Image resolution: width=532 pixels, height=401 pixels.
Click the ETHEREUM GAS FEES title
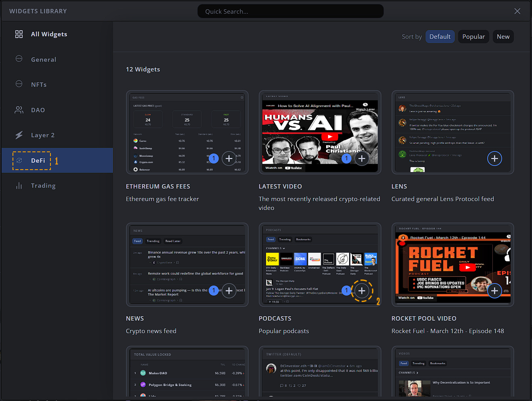[158, 187]
